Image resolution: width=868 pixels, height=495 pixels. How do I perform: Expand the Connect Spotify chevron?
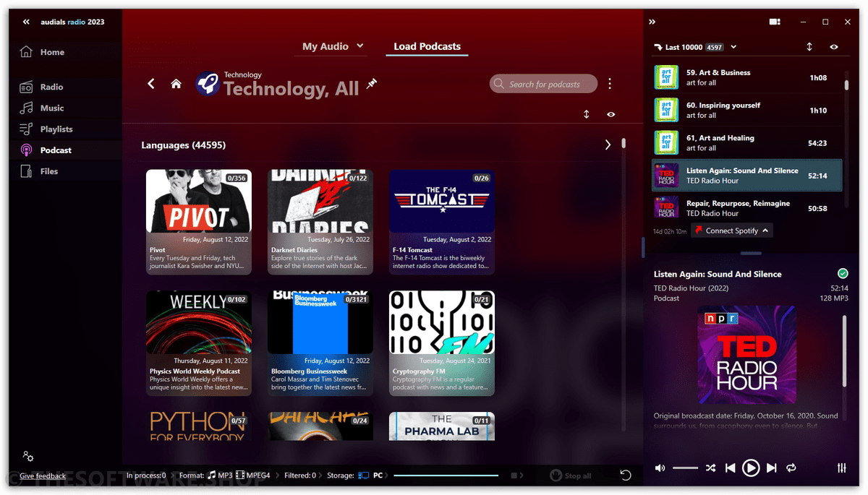click(765, 231)
